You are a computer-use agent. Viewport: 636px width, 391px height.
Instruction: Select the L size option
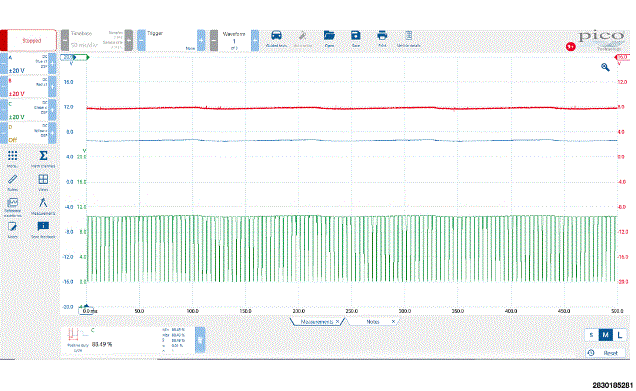click(619, 335)
